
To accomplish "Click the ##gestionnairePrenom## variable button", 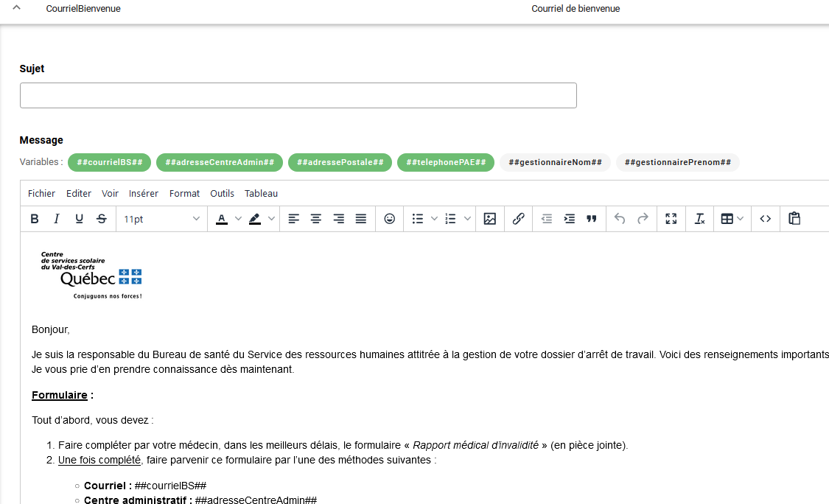I will pyautogui.click(x=677, y=162).
